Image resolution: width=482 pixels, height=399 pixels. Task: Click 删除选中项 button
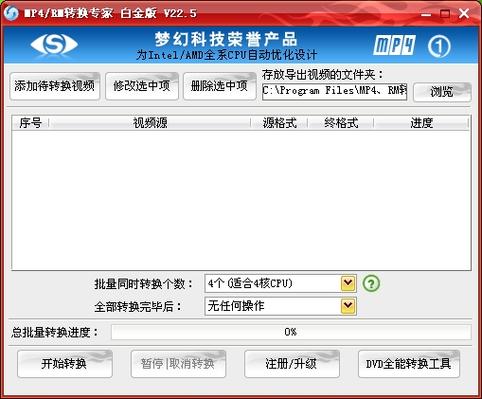(x=220, y=86)
